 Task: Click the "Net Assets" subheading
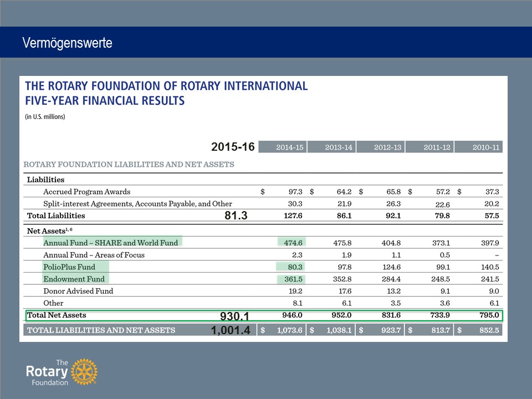coord(49,231)
